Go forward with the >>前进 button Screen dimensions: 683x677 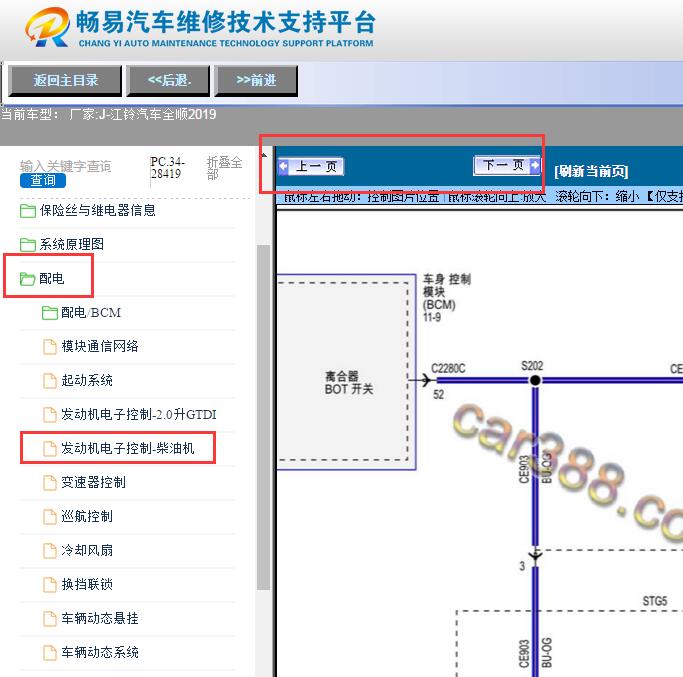[x=256, y=81]
